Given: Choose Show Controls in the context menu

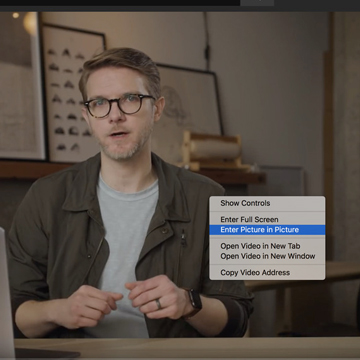Looking at the screenshot, I should click(x=267, y=203).
